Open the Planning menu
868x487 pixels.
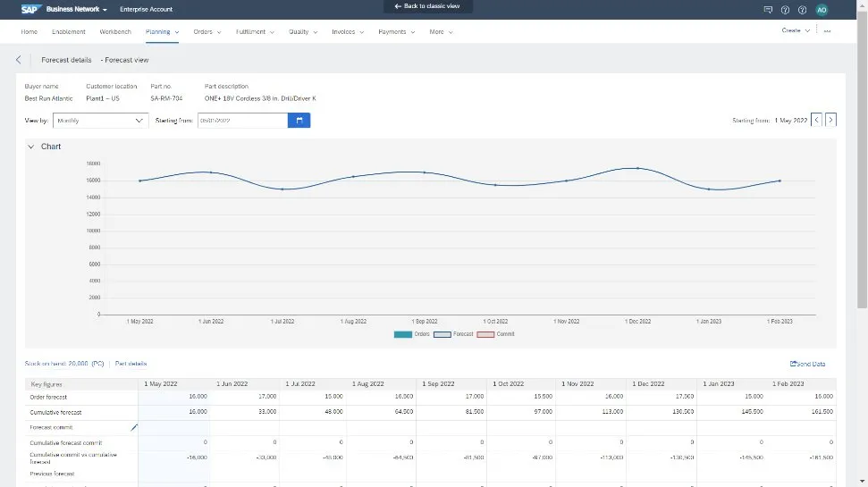tap(163, 32)
